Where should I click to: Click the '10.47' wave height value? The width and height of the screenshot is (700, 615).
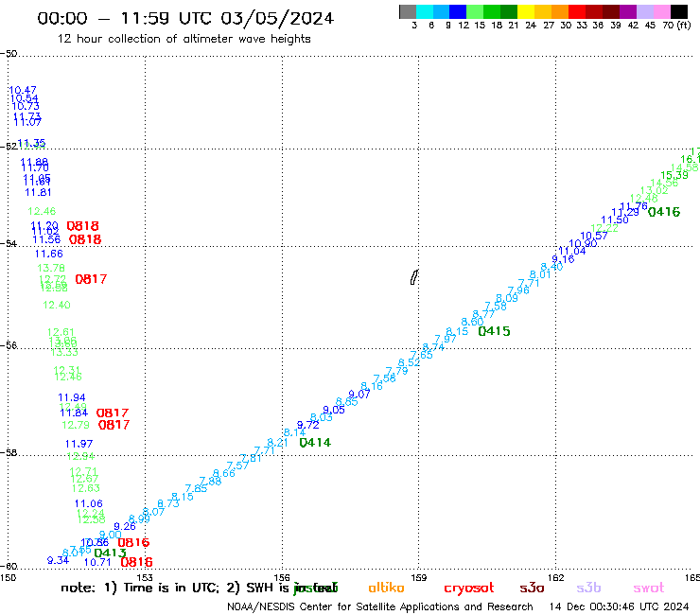23,90
